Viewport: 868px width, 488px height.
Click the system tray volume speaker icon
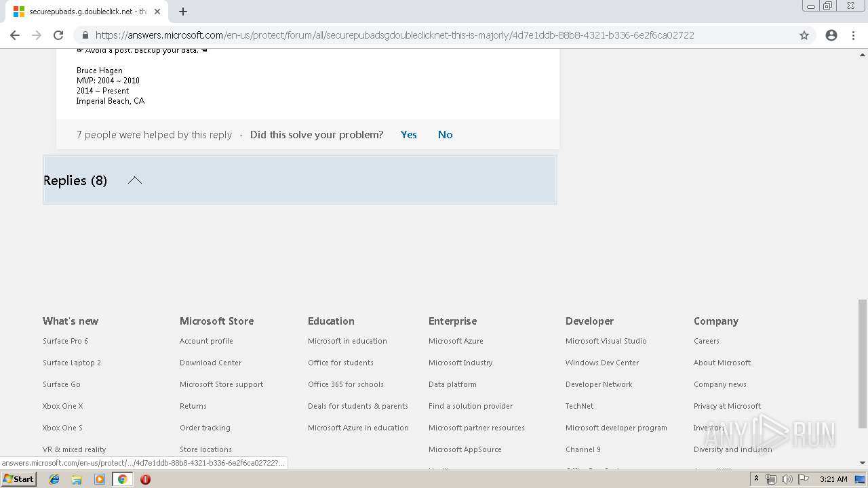tap(787, 479)
